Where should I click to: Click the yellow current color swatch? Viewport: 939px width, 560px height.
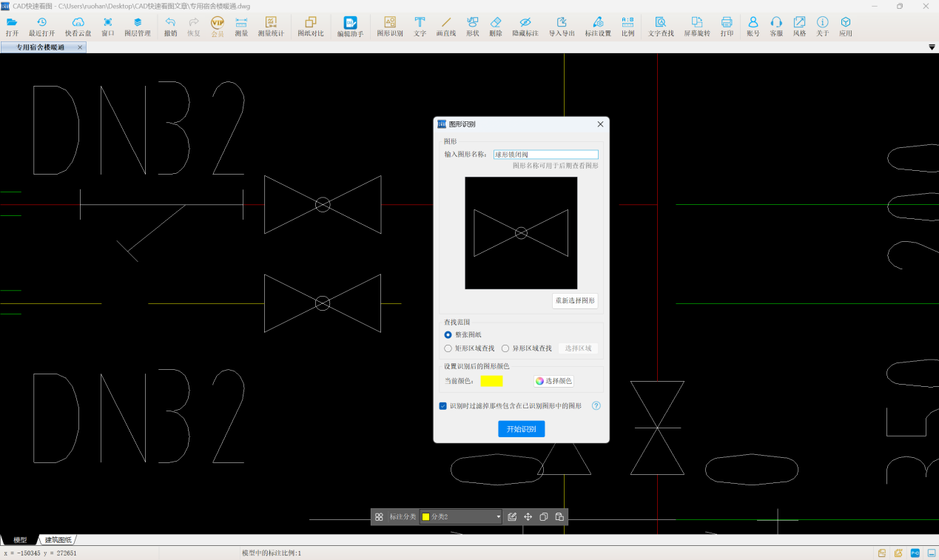(491, 381)
